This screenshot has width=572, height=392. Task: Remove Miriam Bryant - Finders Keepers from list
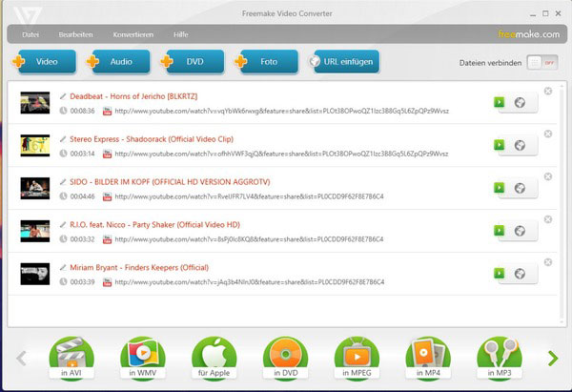(x=548, y=261)
